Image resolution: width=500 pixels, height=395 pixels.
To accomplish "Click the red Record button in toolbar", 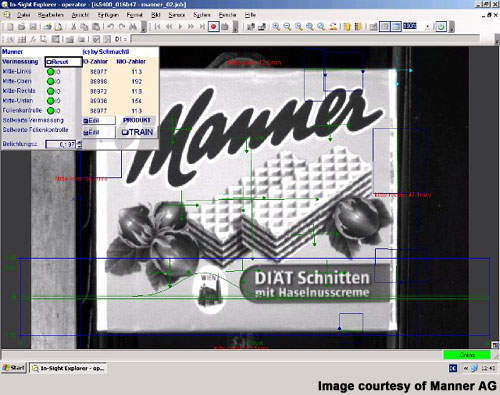I will click(214, 26).
